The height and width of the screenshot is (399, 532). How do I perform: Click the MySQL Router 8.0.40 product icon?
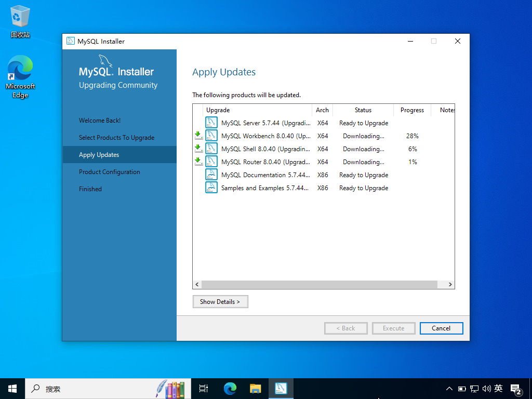pyautogui.click(x=211, y=162)
